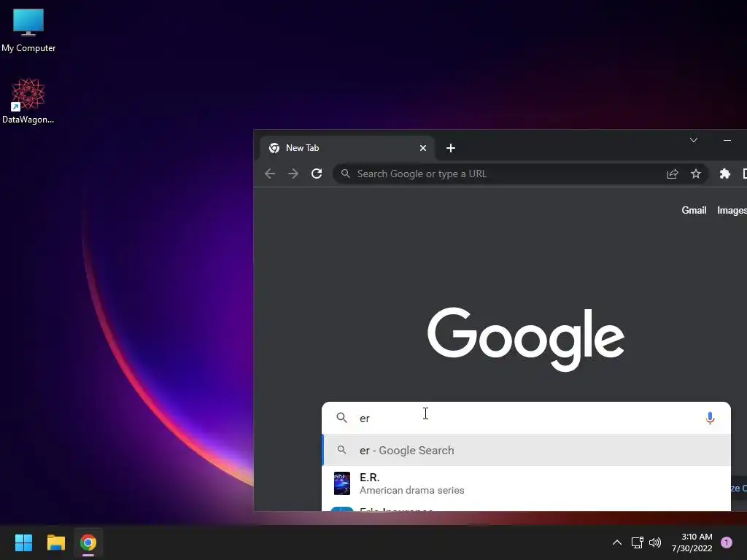Open My Computer desktop icon
The image size is (747, 560).
tap(28, 31)
